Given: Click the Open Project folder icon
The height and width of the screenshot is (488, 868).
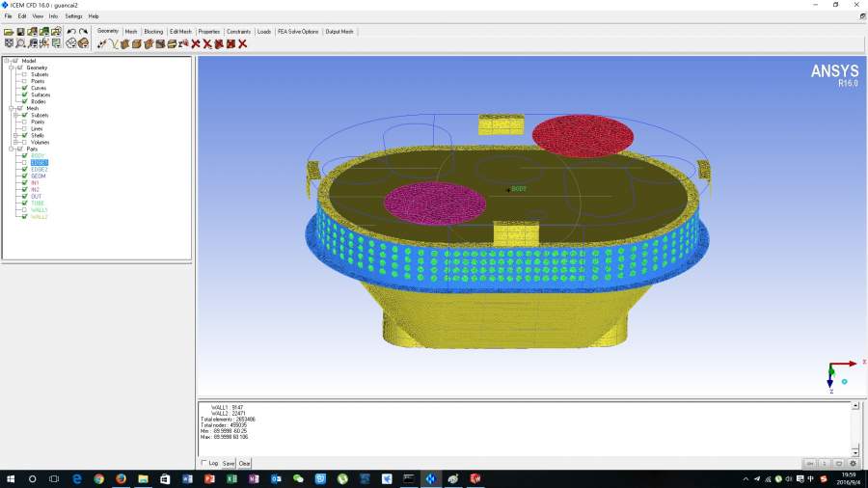Looking at the screenshot, I should [9, 32].
